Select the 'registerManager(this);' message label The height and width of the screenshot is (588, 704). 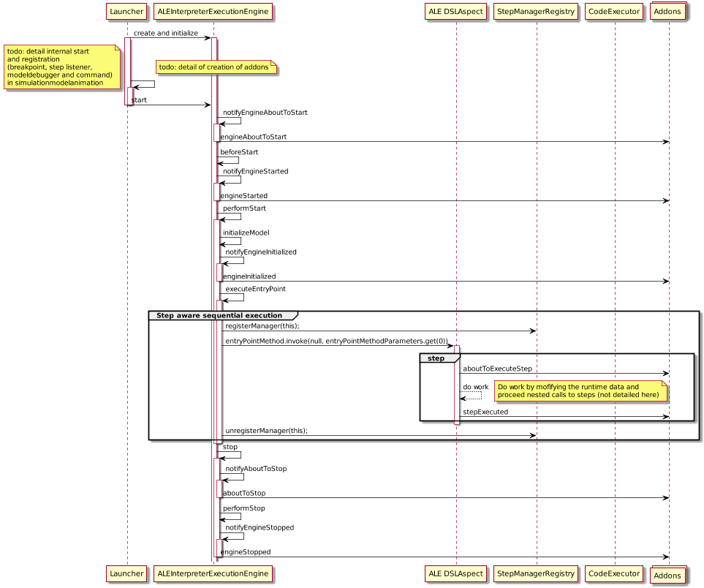point(262,325)
